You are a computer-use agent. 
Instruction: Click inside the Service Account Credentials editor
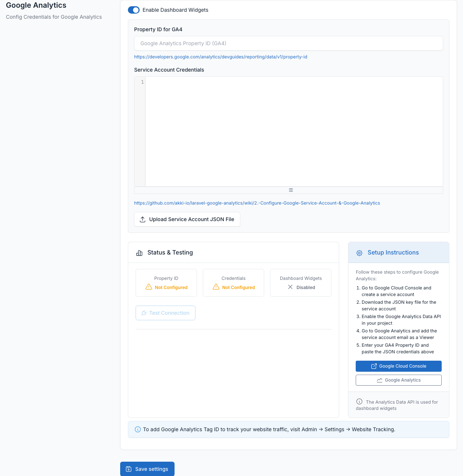(294, 131)
